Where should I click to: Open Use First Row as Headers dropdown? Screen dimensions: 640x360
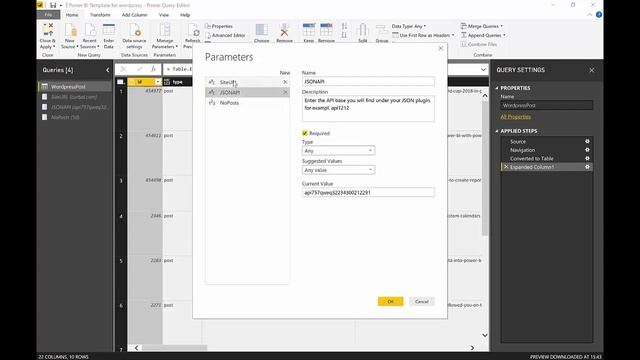point(424,36)
